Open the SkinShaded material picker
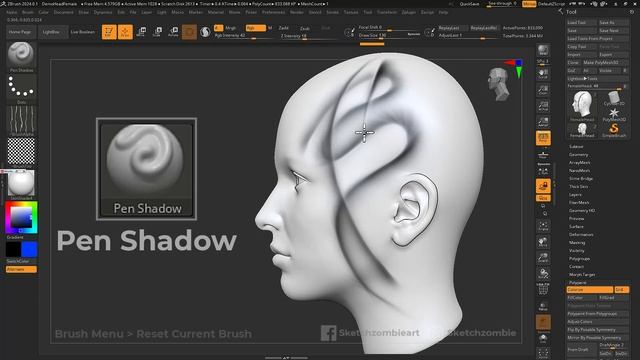Image resolution: width=640 pixels, height=360 pixels. 21,184
